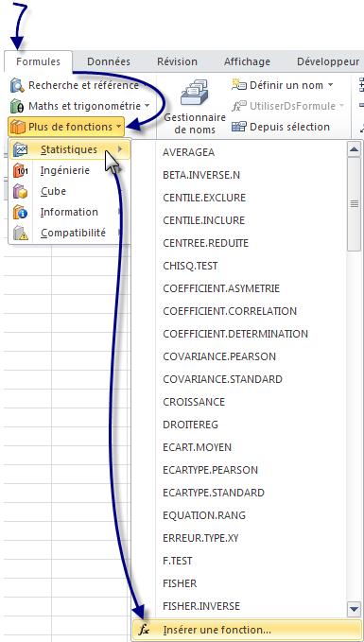The image size is (364, 642).
Task: Select the ECARTYPE.PEARSON function
Action: point(211,470)
